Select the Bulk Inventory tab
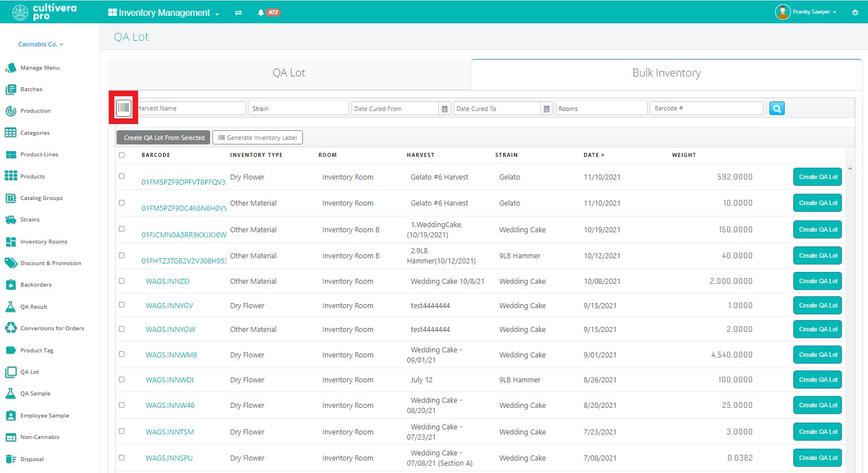Screen dimensions: 868x473 pos(666,73)
